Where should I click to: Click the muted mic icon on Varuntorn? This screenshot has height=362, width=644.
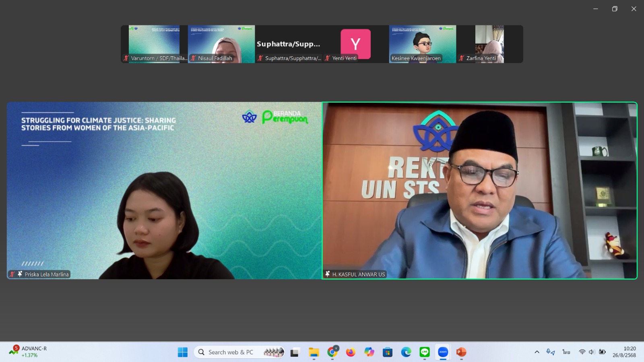[126, 58]
